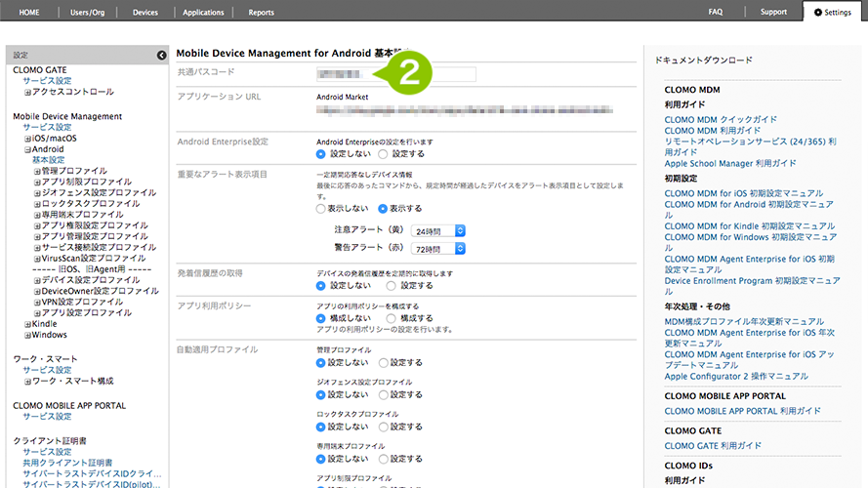Open the Devices menu
This screenshot has width=868, height=488.
pyautogui.click(x=145, y=12)
